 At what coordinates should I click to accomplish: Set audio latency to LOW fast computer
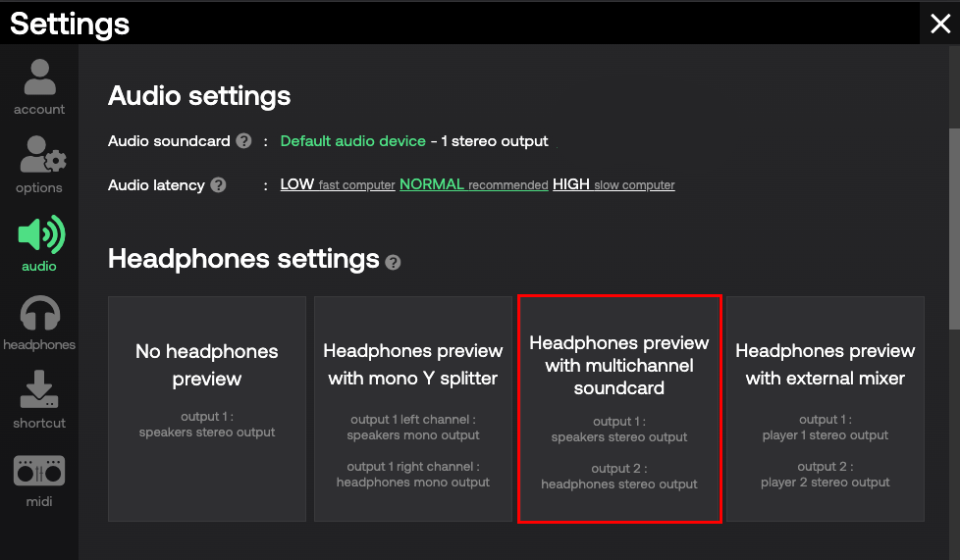[338, 184]
